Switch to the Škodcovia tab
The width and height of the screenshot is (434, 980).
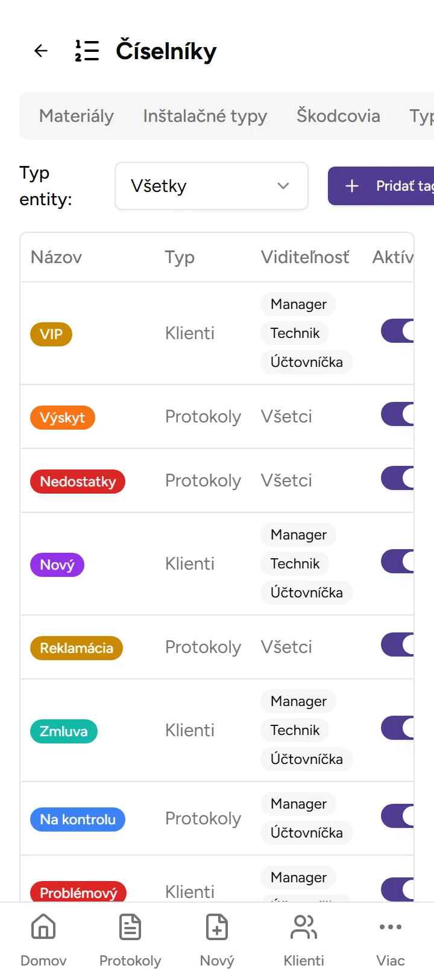pyautogui.click(x=338, y=116)
